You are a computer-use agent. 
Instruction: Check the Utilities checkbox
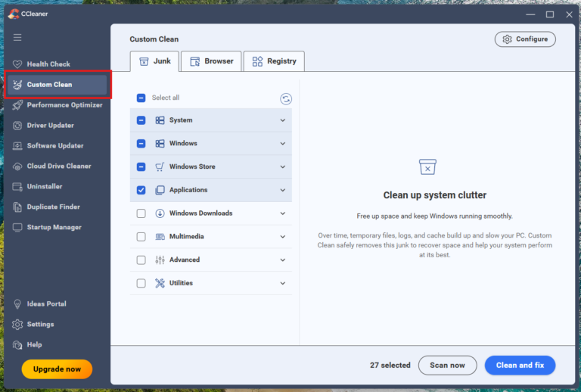pos(141,283)
